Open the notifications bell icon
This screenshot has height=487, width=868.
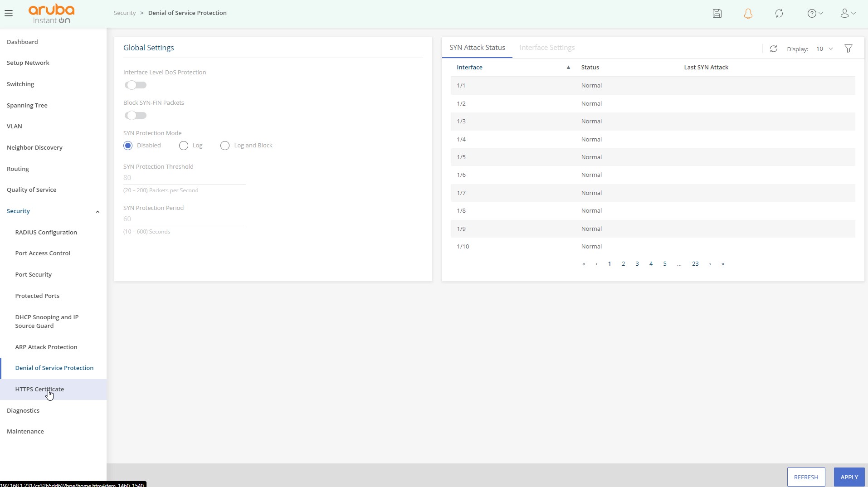tap(748, 14)
